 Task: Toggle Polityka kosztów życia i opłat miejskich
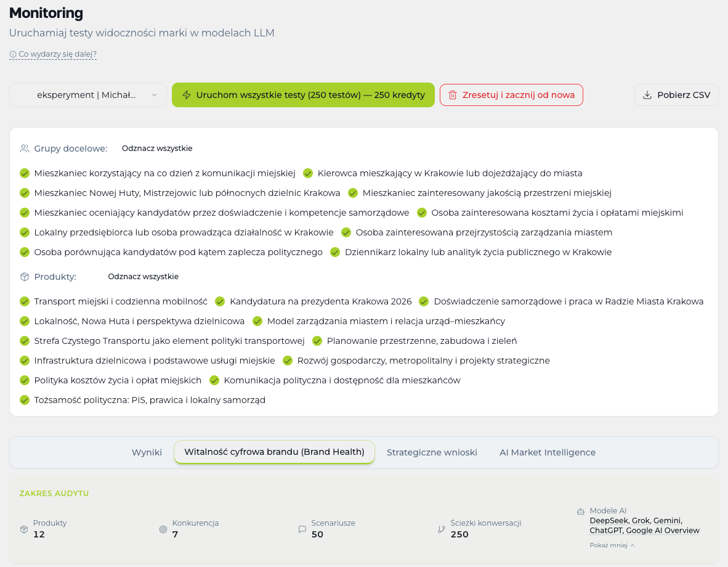tap(25, 381)
